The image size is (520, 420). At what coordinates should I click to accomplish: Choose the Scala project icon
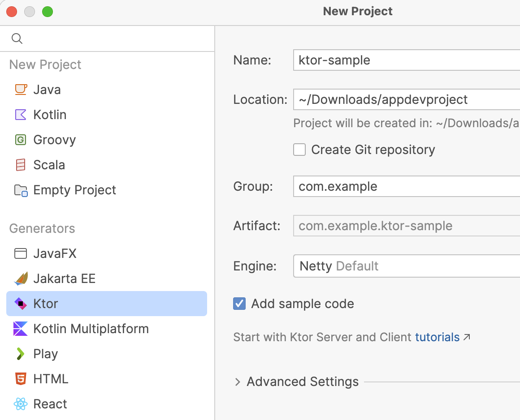(x=21, y=165)
